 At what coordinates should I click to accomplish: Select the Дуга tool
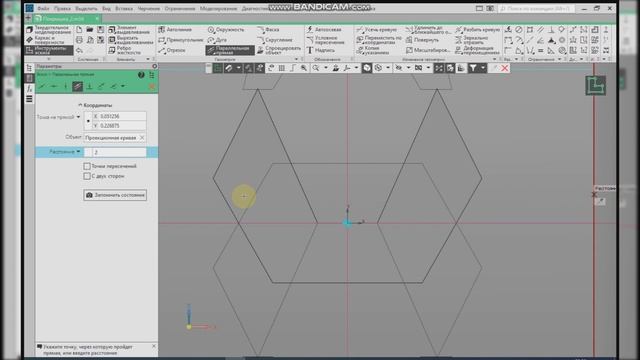217,40
